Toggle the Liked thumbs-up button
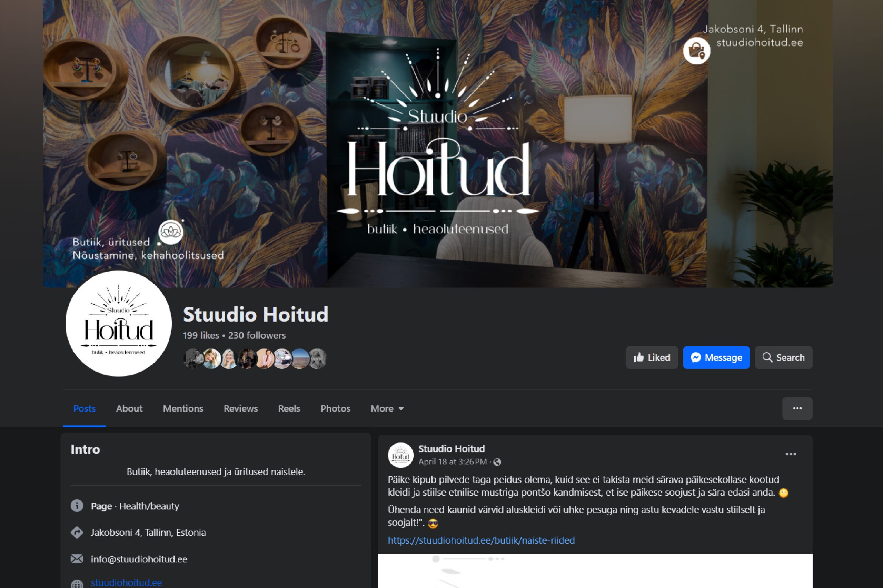Screen dimensions: 883x588 coord(652,357)
